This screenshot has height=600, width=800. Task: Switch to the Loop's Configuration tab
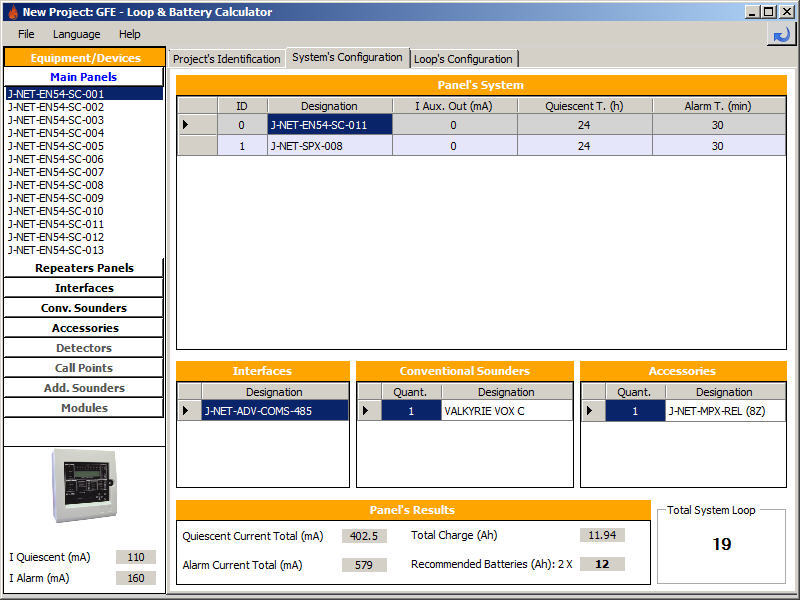(463, 58)
